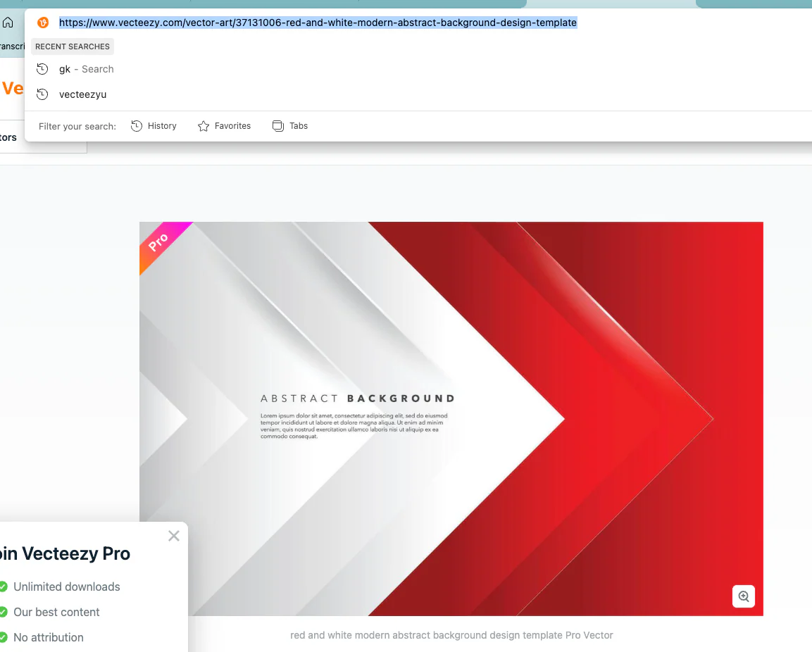The height and width of the screenshot is (652, 812).
Task: Click the history clock icon beside 'vecteezyu'
Action: point(42,94)
